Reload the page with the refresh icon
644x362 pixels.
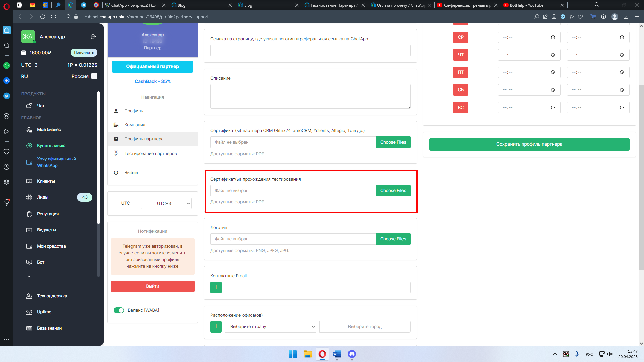(x=42, y=17)
